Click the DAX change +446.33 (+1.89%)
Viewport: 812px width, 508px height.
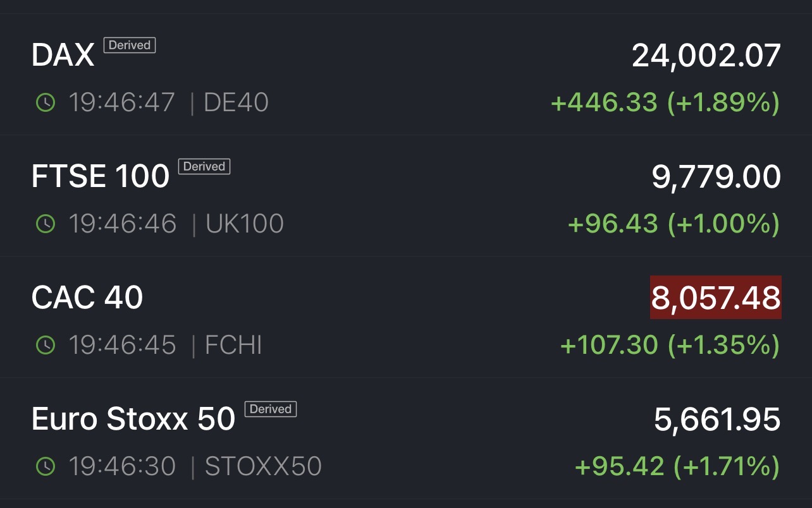point(665,102)
